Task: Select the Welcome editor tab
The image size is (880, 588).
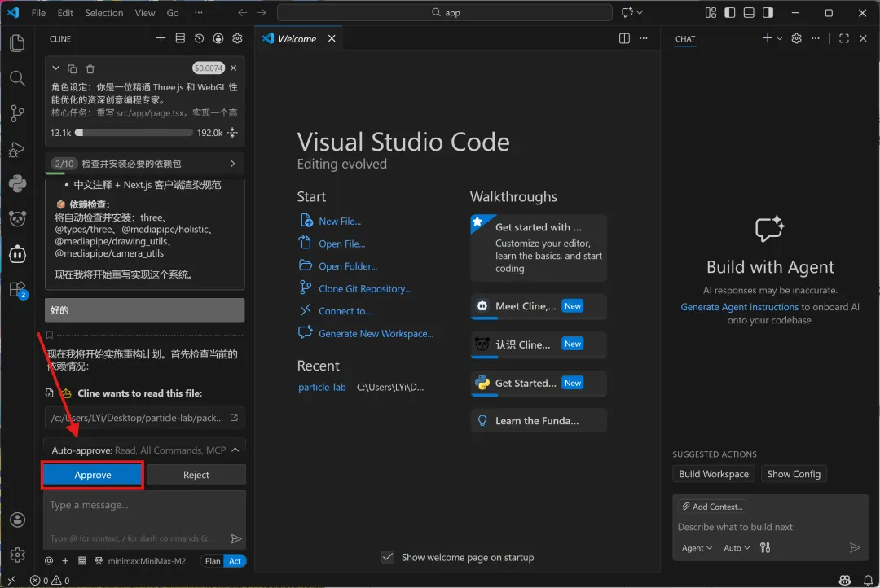Action: coord(297,38)
